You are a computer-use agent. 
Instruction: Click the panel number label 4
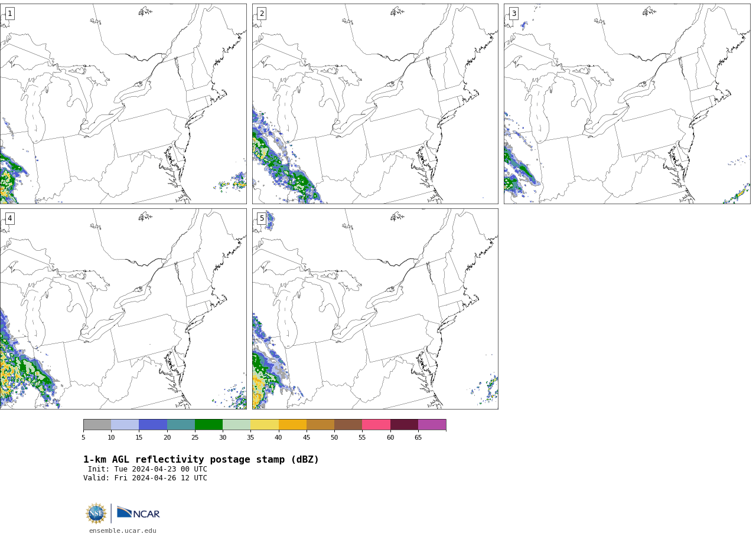click(x=9, y=218)
